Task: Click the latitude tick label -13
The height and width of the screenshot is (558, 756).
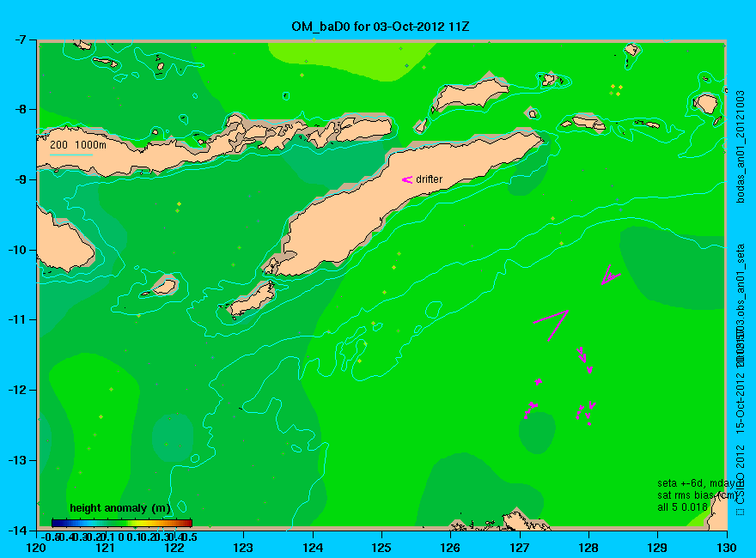Action: click(16, 460)
